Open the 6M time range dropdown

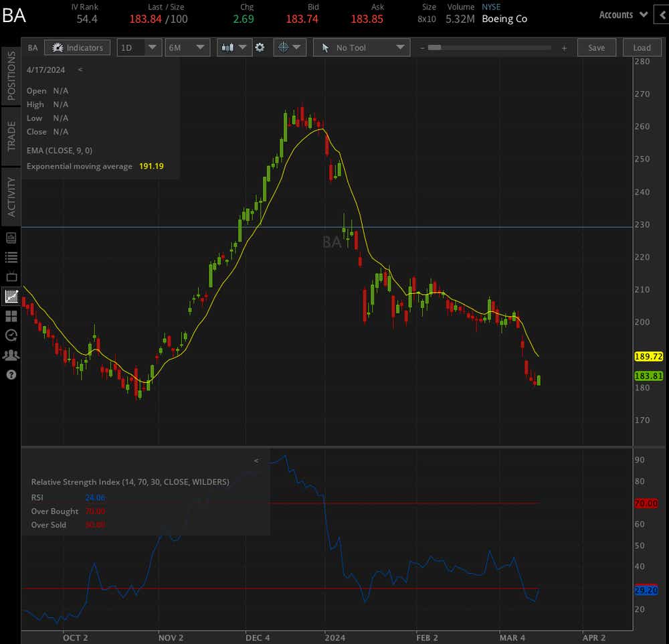(187, 48)
